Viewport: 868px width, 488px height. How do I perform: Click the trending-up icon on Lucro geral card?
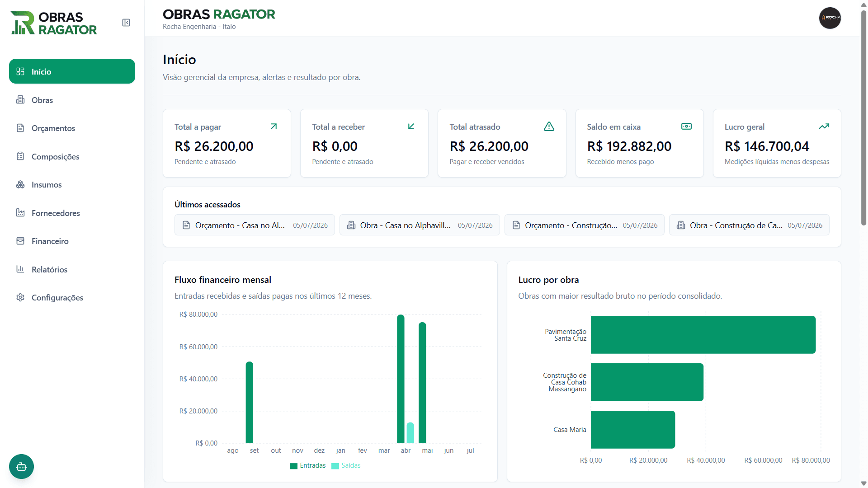pyautogui.click(x=824, y=127)
